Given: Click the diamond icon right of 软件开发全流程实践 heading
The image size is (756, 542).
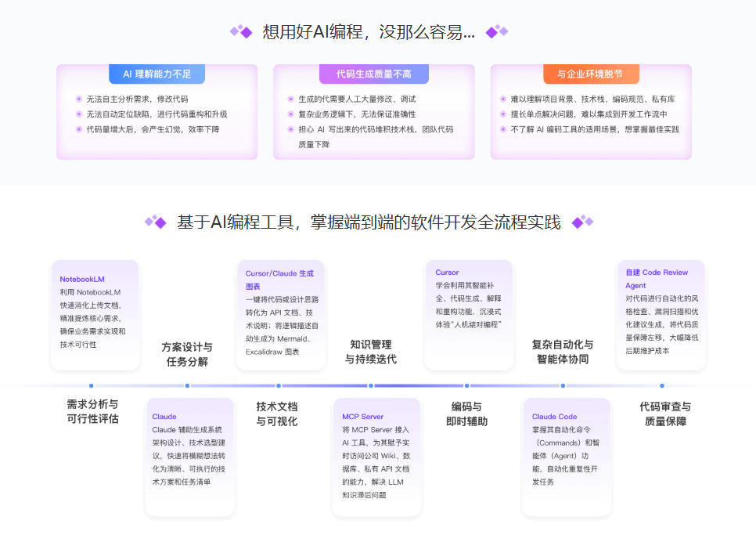Looking at the screenshot, I should (x=582, y=222).
